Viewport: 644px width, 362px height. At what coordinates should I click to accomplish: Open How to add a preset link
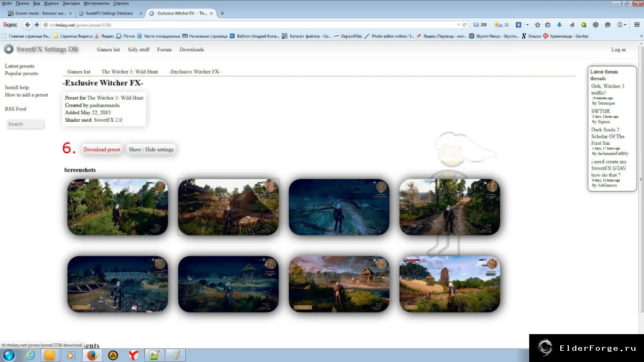(26, 95)
